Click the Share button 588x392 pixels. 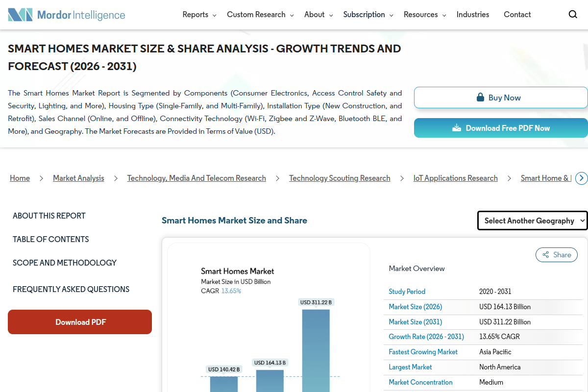point(557,255)
